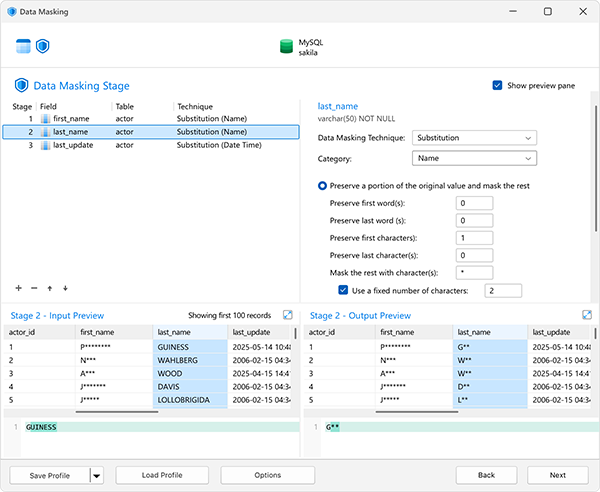Remove selected stage with minus icon
Image resolution: width=600 pixels, height=492 pixels.
pos(34,288)
